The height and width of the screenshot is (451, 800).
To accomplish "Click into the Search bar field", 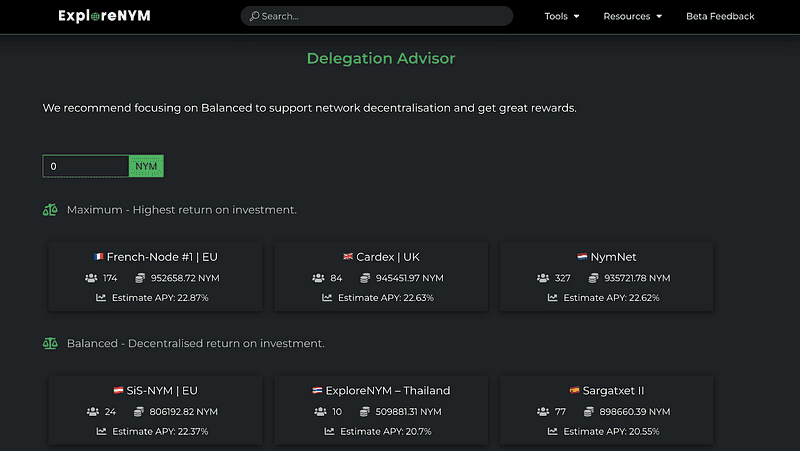I will tap(380, 16).
